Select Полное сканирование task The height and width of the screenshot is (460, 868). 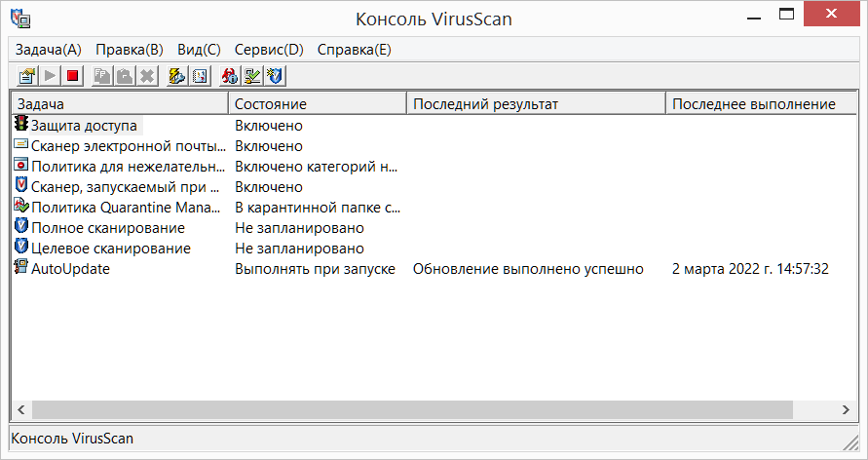click(108, 228)
